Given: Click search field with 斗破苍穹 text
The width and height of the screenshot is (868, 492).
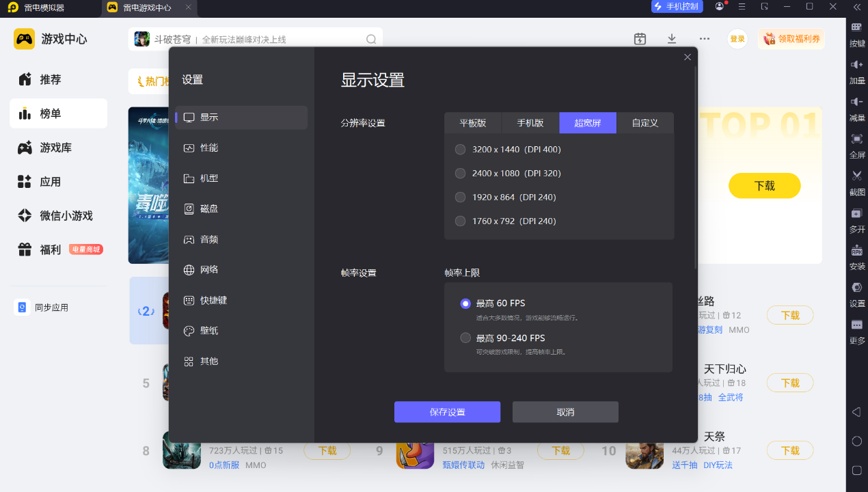Looking at the screenshot, I should [256, 40].
